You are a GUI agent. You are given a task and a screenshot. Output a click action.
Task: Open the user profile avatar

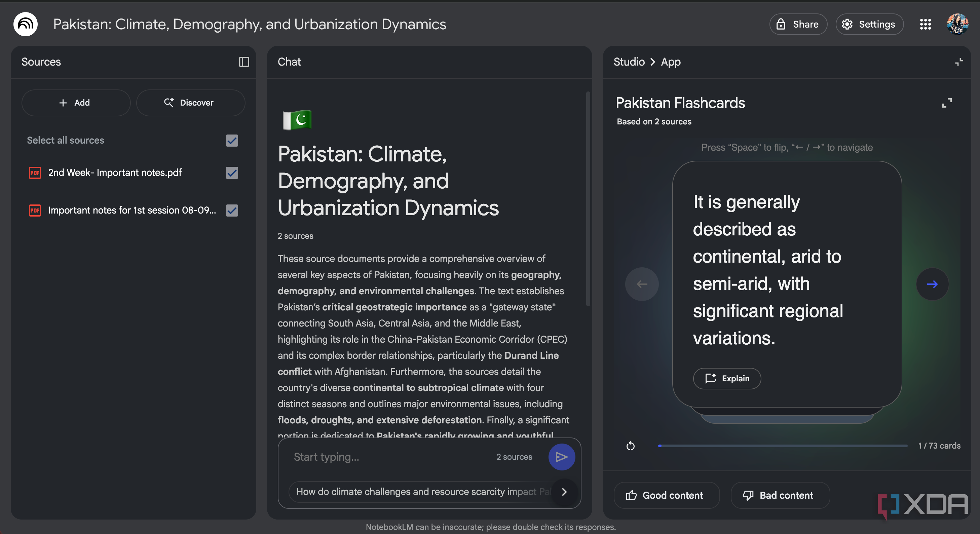[x=957, y=24]
